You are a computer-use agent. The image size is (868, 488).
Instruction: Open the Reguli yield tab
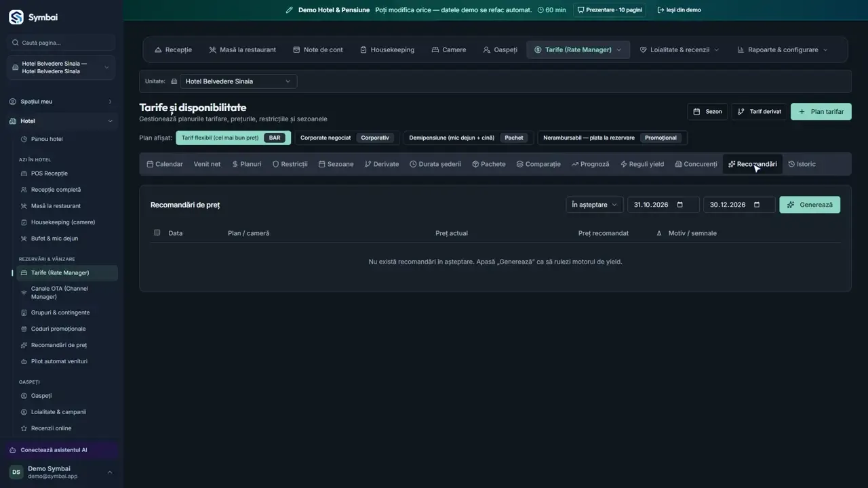pyautogui.click(x=642, y=164)
